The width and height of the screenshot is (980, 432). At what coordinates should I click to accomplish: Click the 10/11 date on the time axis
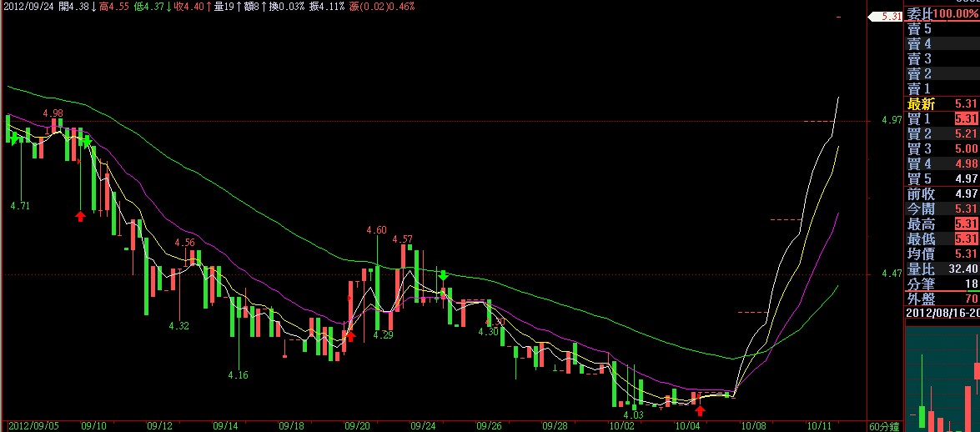pos(819,426)
